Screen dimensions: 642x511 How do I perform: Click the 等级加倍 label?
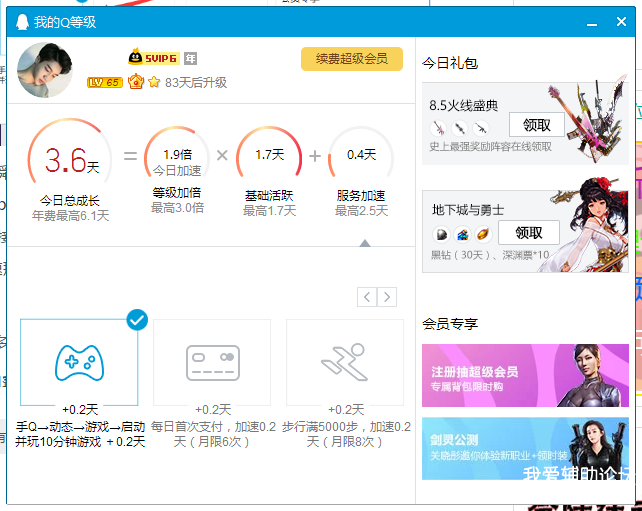177,192
